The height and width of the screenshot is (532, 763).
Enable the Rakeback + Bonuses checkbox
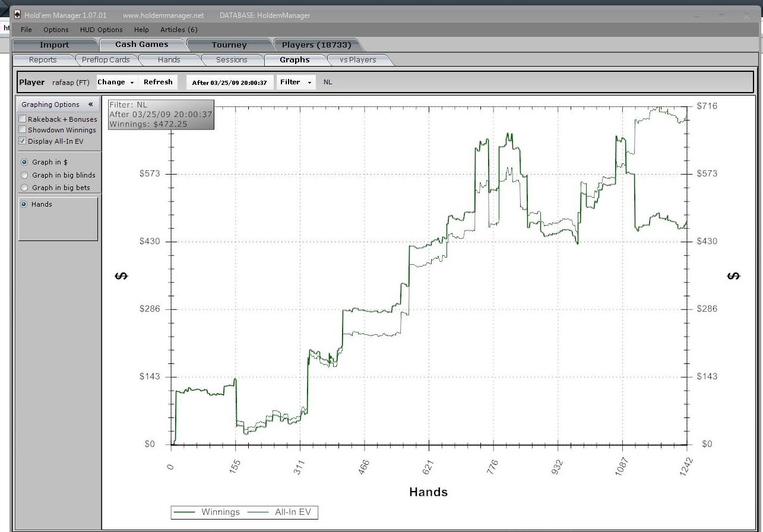(x=23, y=119)
